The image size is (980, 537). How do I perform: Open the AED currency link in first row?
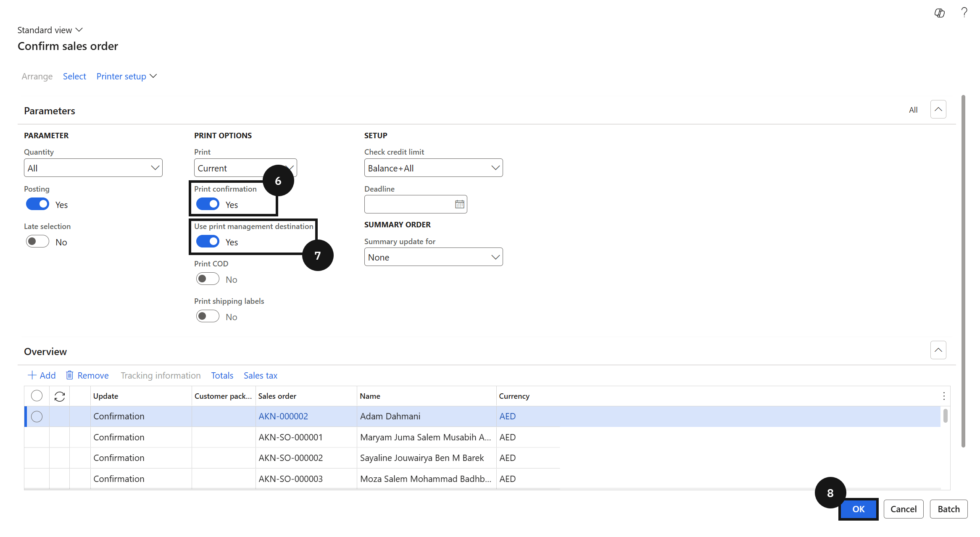click(x=507, y=416)
